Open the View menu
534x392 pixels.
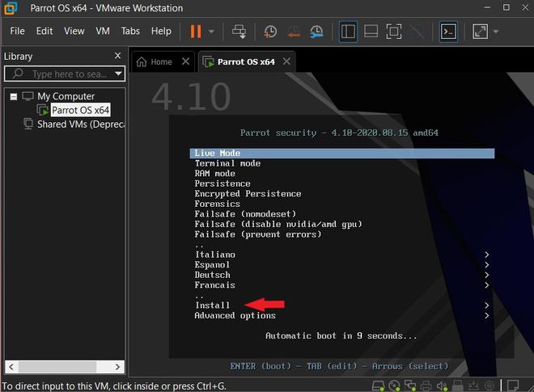point(74,31)
